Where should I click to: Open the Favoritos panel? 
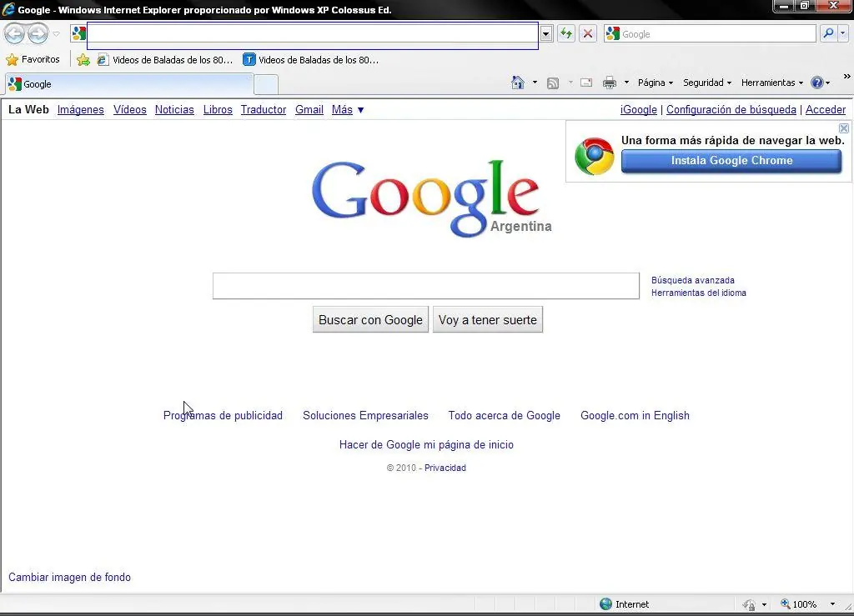(x=33, y=59)
